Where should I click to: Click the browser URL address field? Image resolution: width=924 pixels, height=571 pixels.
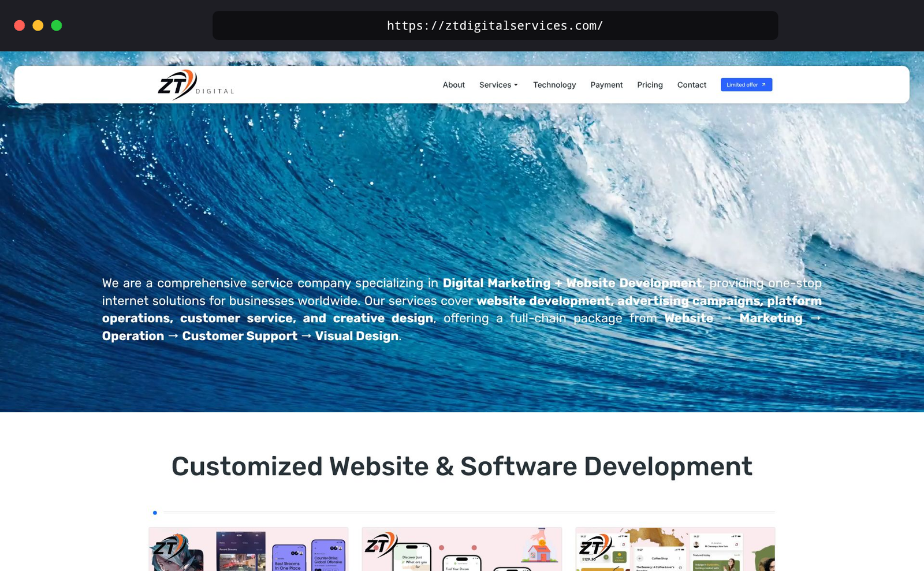[x=495, y=25]
